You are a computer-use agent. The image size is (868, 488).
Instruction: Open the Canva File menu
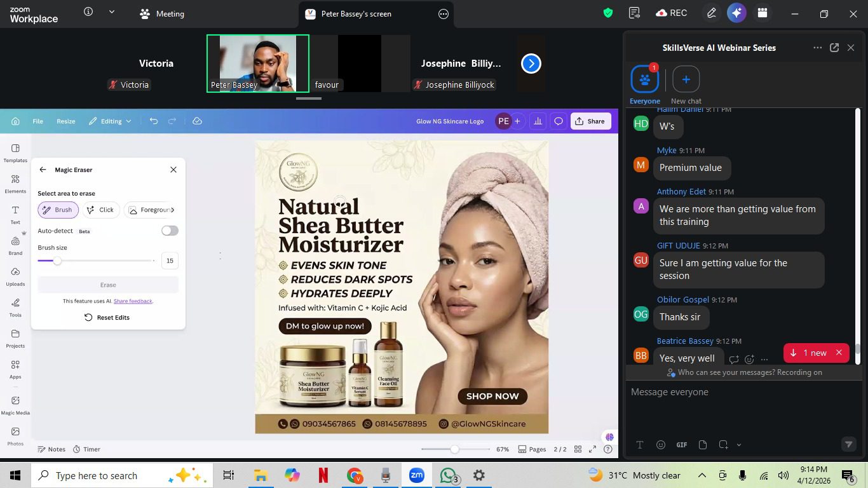[38, 121]
